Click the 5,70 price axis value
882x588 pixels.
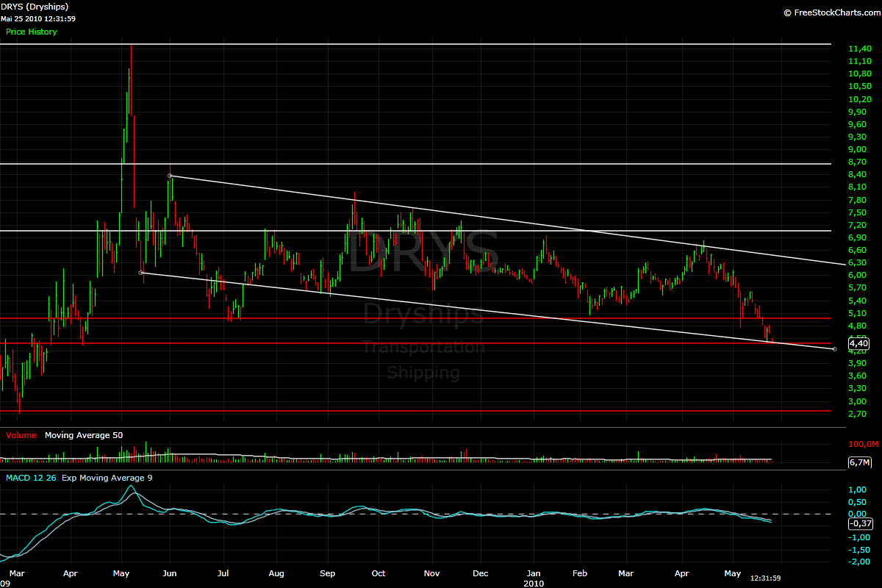click(x=857, y=288)
